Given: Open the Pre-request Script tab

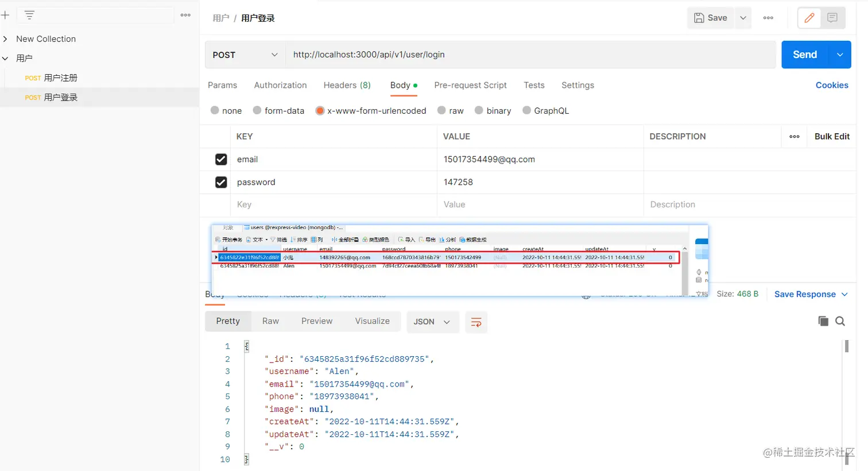Looking at the screenshot, I should pos(470,85).
